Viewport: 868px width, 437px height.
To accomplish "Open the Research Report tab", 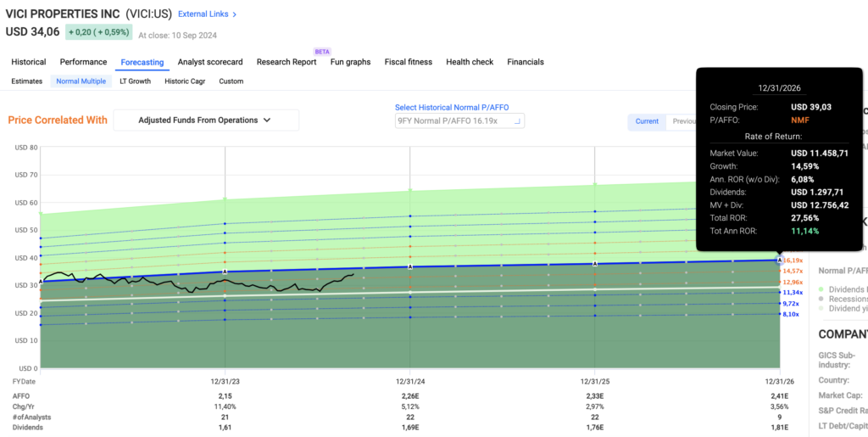I will tap(287, 62).
